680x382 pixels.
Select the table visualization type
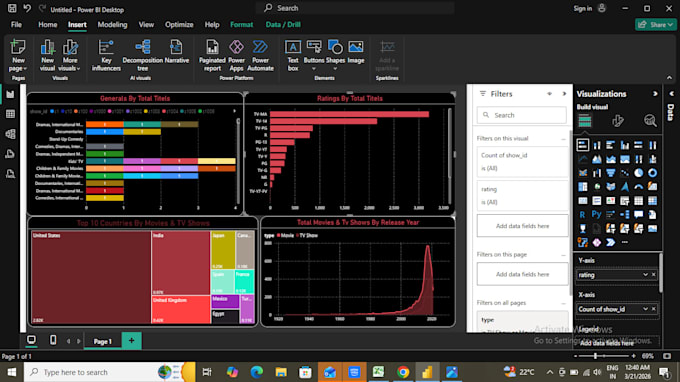(638, 200)
